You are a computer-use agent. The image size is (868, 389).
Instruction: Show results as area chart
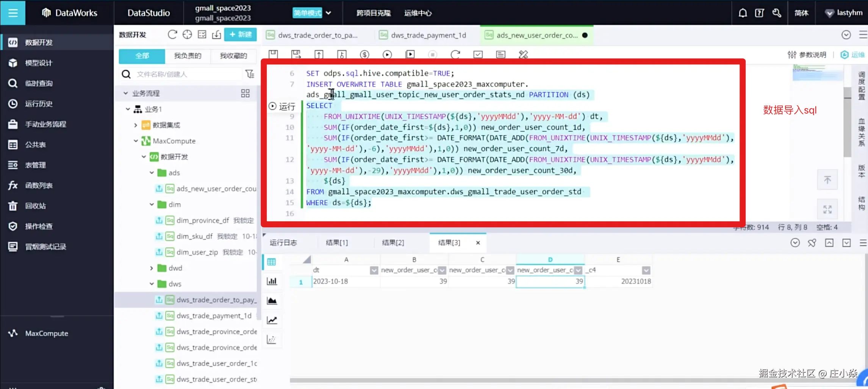(272, 301)
